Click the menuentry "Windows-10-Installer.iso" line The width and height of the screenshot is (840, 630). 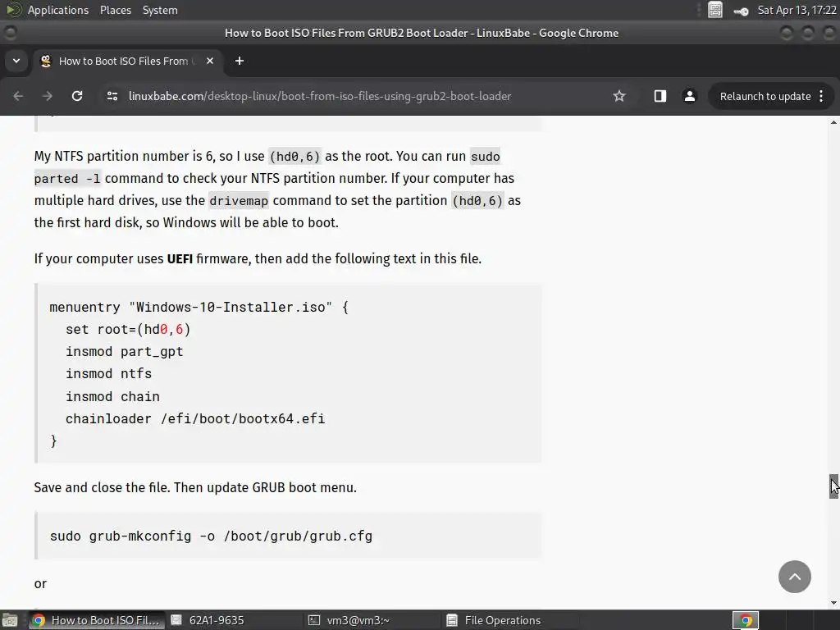point(199,307)
